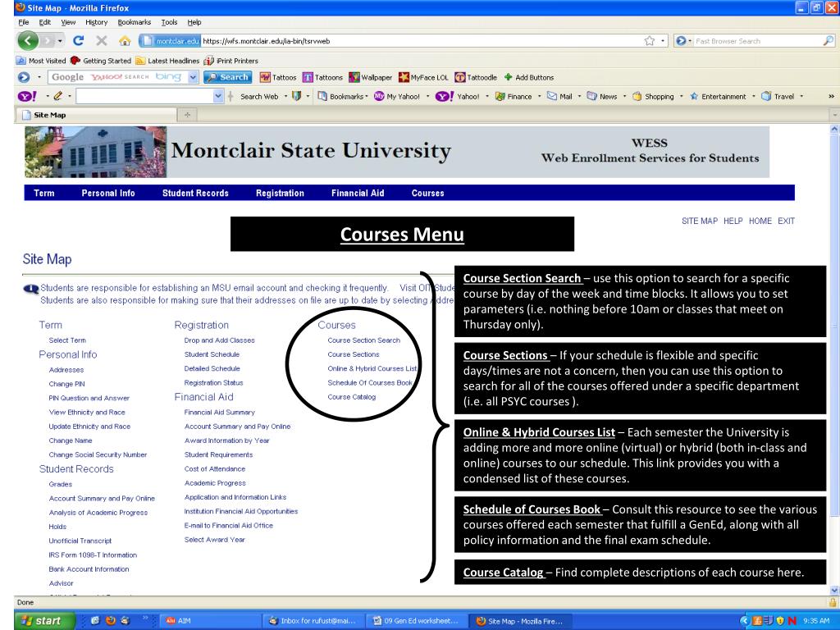Screen dimensions: 840x630
Task: Click the Course Section Search link
Action: 363,340
